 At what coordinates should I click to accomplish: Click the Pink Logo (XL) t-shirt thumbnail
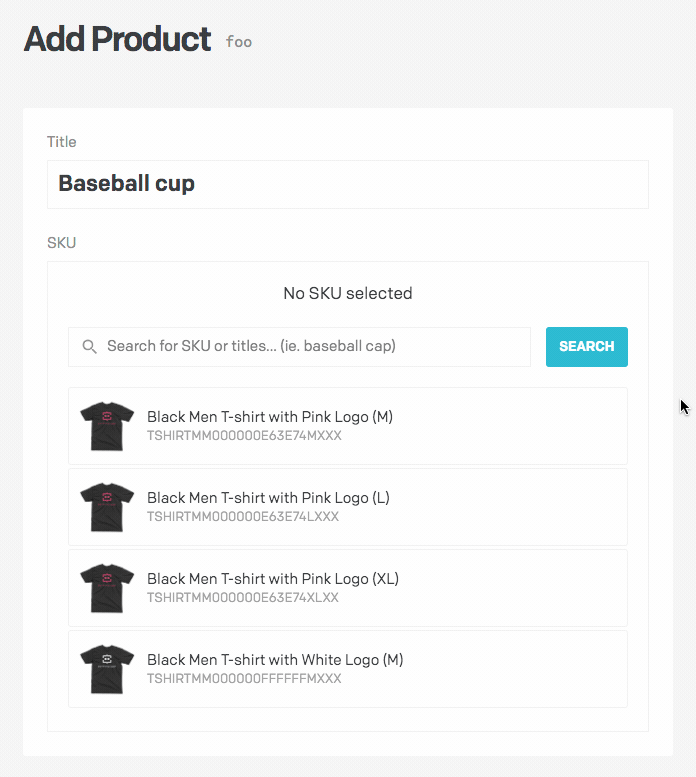pyautogui.click(x=107, y=588)
